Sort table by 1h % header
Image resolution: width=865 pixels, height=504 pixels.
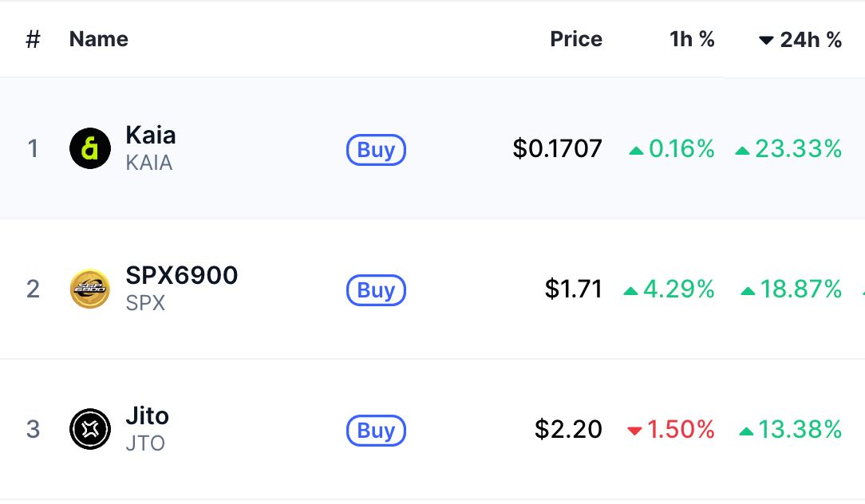click(692, 39)
